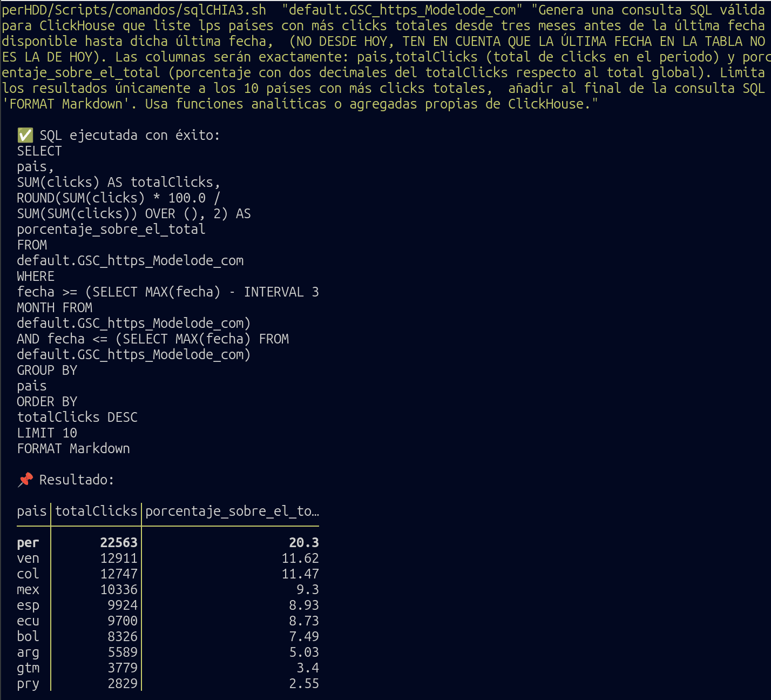
Task: Click the value 2829
Action: [123, 684]
